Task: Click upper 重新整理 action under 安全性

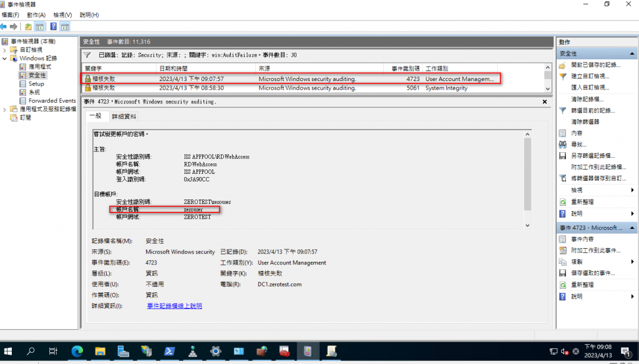Action: tap(582, 202)
